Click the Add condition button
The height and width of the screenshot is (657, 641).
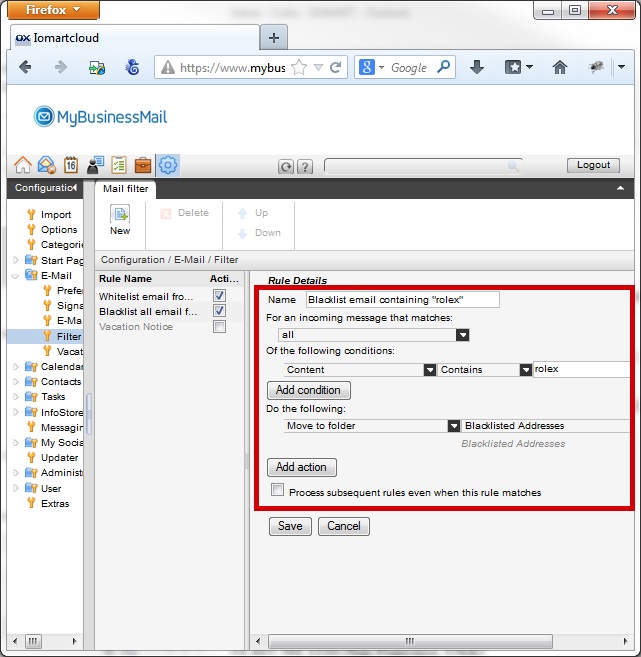pyautogui.click(x=308, y=390)
